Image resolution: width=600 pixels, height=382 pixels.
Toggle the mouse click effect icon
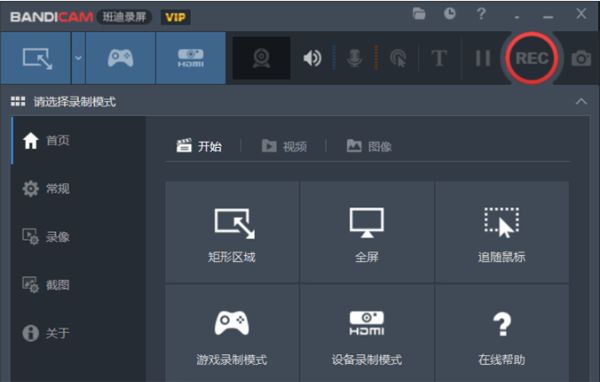point(398,58)
